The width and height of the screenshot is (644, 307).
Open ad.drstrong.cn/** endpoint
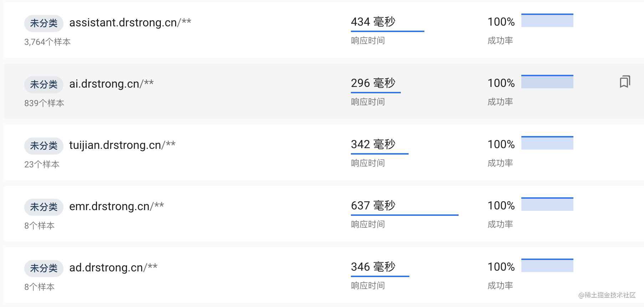[x=113, y=267]
